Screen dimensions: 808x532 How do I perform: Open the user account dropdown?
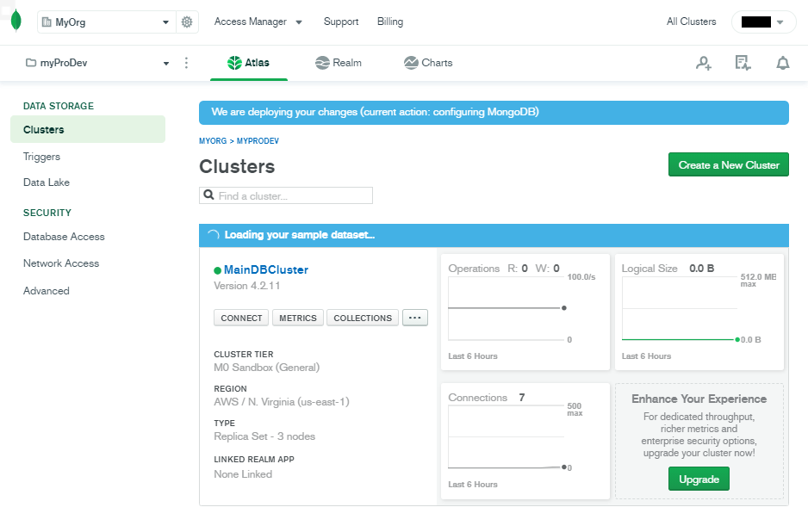(x=763, y=22)
